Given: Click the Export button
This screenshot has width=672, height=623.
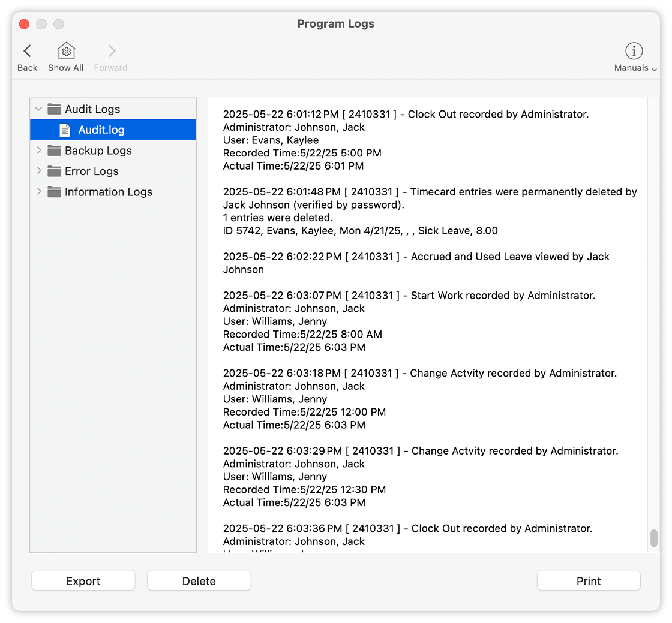Looking at the screenshot, I should [83, 581].
